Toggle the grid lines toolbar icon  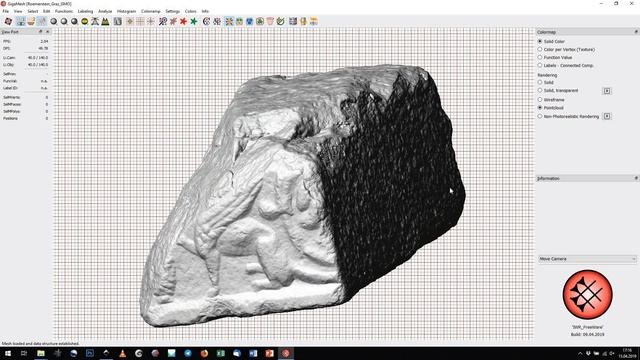tap(140, 21)
